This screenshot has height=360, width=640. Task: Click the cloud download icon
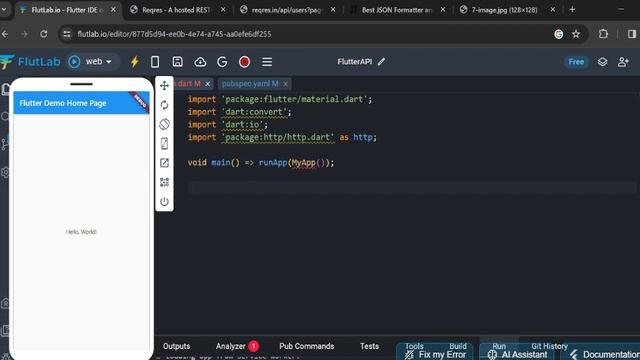pyautogui.click(x=200, y=62)
